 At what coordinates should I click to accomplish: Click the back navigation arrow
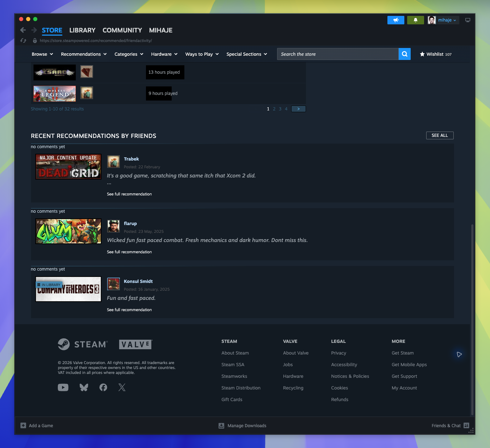click(x=23, y=30)
